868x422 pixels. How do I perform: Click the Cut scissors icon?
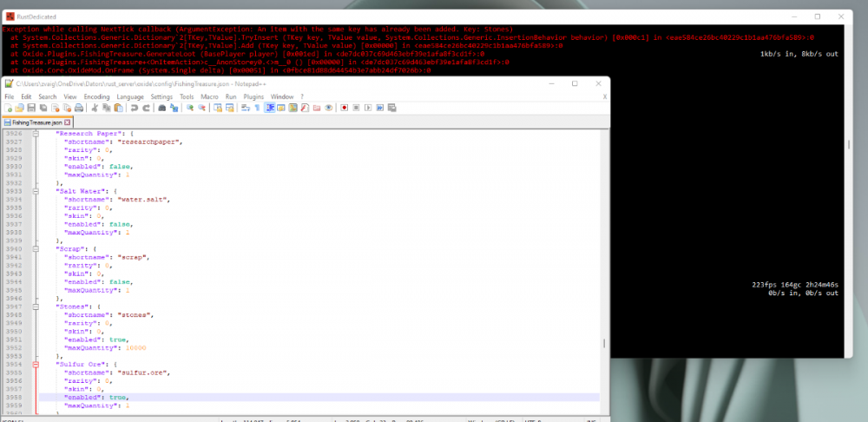click(x=95, y=108)
